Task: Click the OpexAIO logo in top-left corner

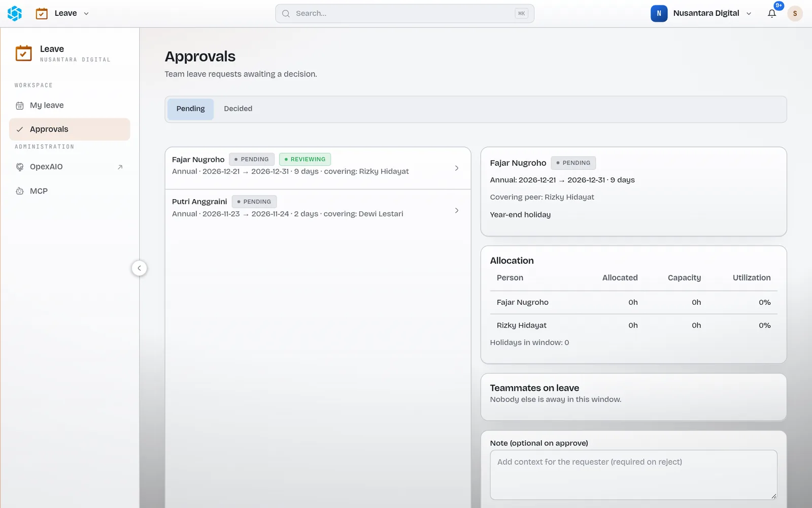Action: (x=15, y=13)
